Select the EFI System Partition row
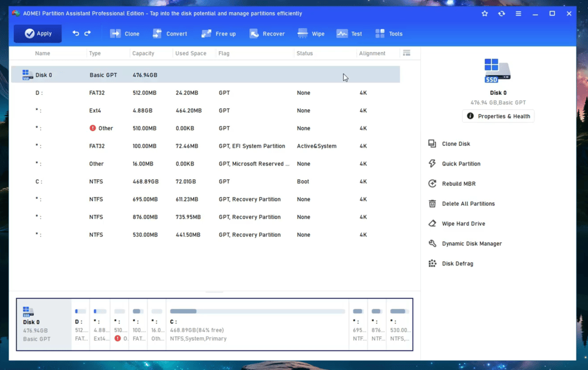The height and width of the screenshot is (370, 588). [x=206, y=146]
